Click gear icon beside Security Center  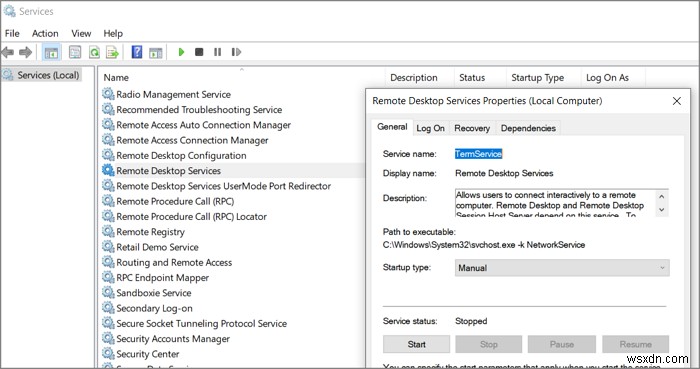tap(108, 353)
